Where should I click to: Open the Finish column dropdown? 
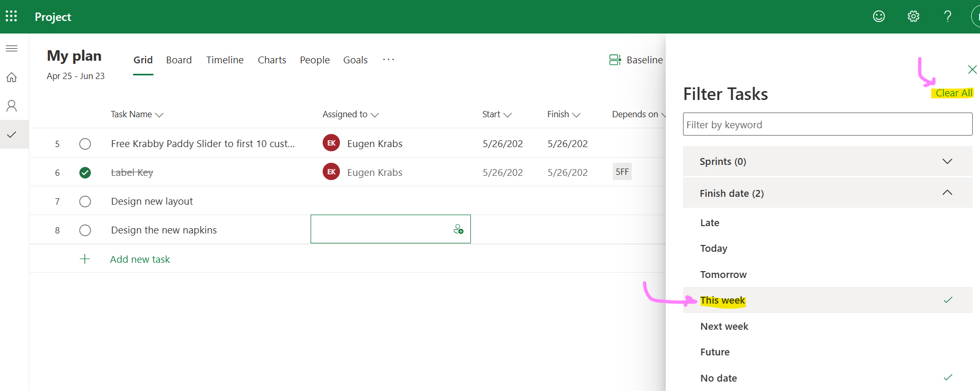(576, 115)
